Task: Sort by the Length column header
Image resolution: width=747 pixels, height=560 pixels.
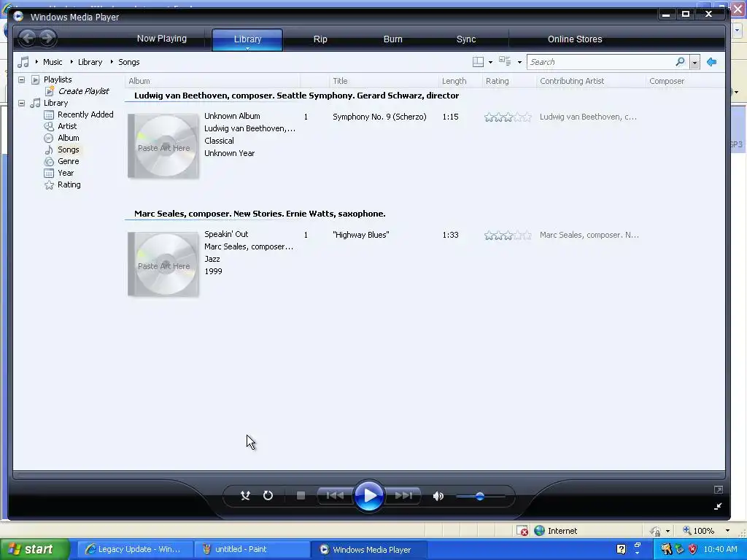Action: pos(460,81)
